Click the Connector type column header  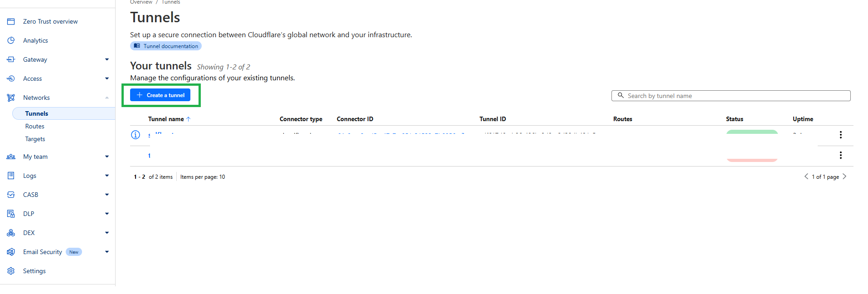(301, 119)
